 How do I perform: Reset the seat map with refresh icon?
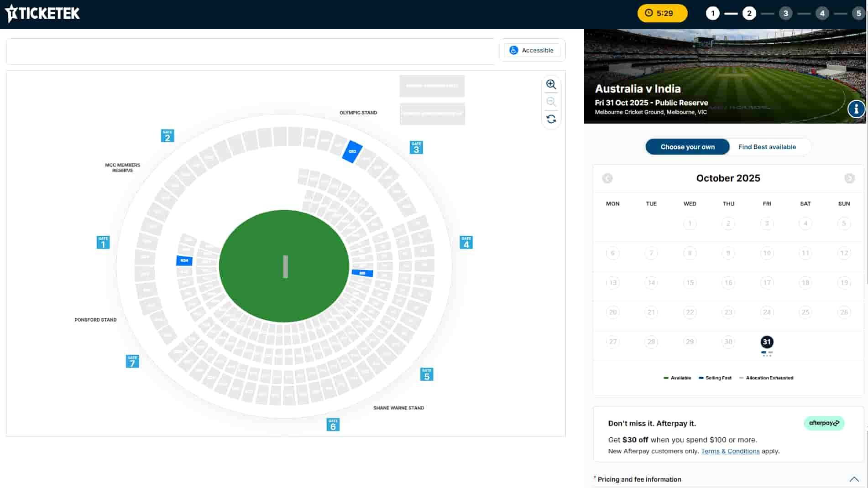tap(551, 119)
